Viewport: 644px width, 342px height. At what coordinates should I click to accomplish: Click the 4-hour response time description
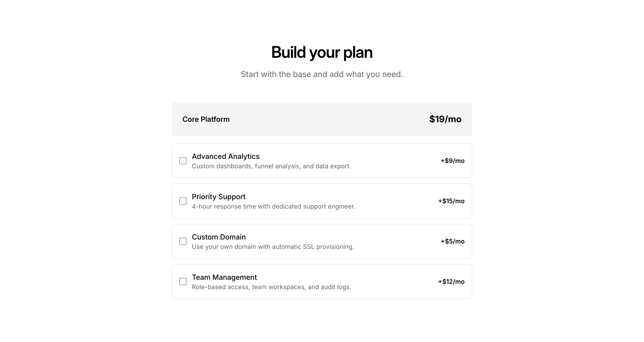click(x=273, y=206)
